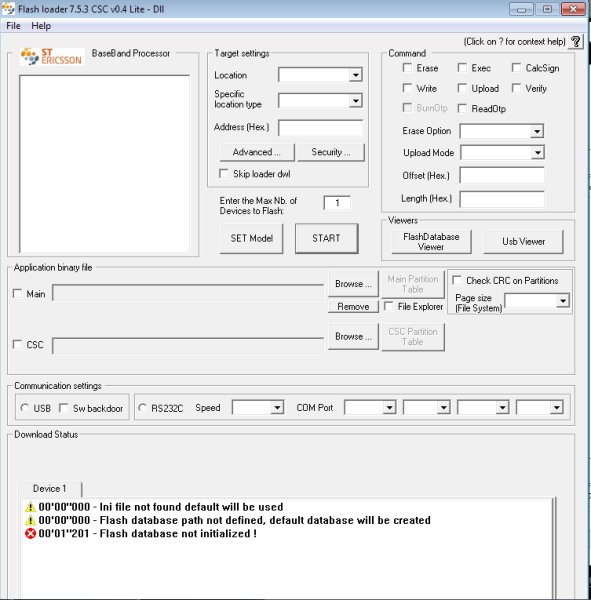Check the Verify option

[x=516, y=88]
